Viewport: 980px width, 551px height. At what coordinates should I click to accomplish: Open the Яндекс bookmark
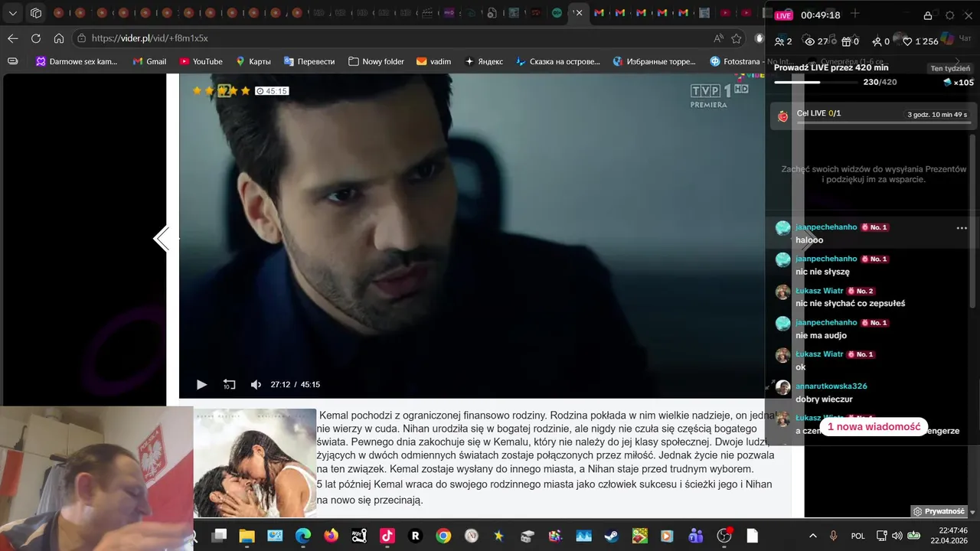point(484,61)
